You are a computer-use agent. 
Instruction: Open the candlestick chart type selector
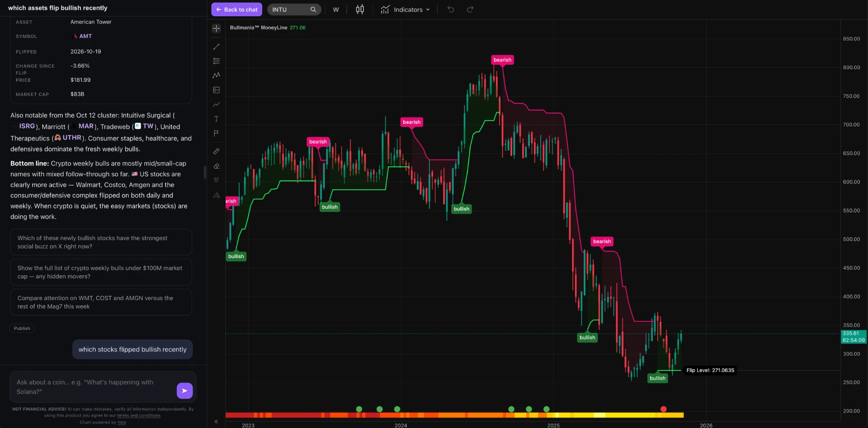coord(360,9)
